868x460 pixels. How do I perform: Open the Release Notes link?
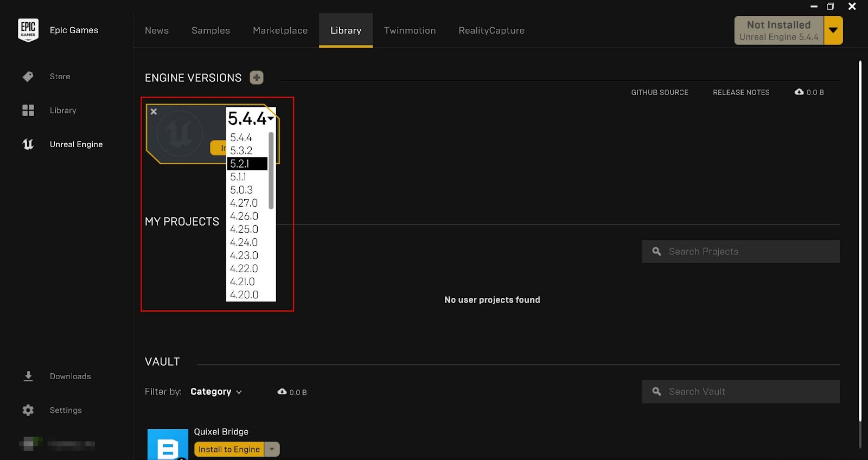pos(741,92)
